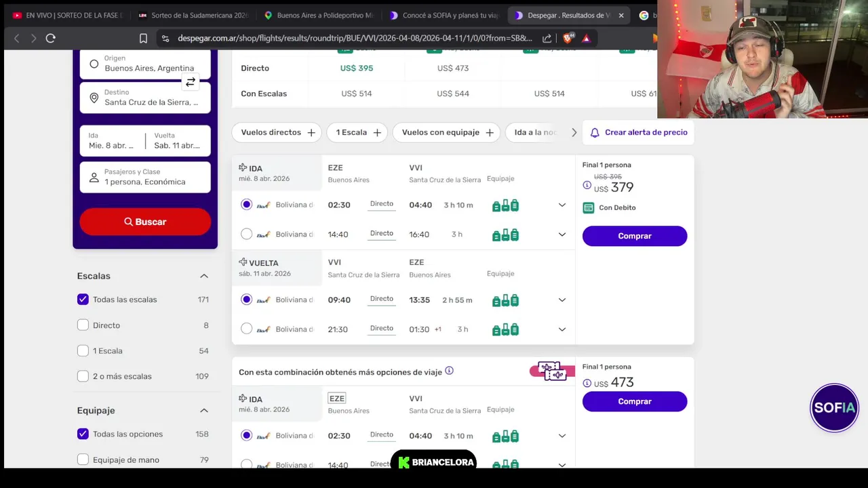Click the bookmark icon in address bar
The width and height of the screenshot is (868, 488).
143,39
